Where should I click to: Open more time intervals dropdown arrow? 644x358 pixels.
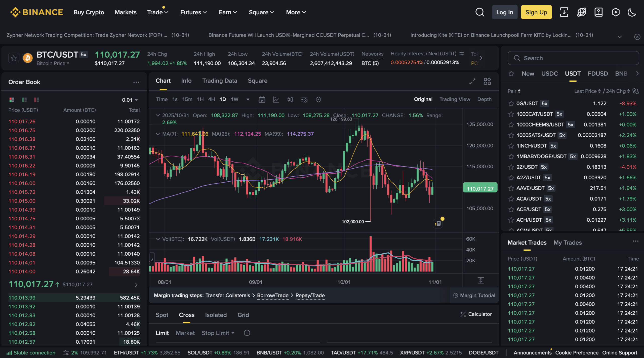248,99
